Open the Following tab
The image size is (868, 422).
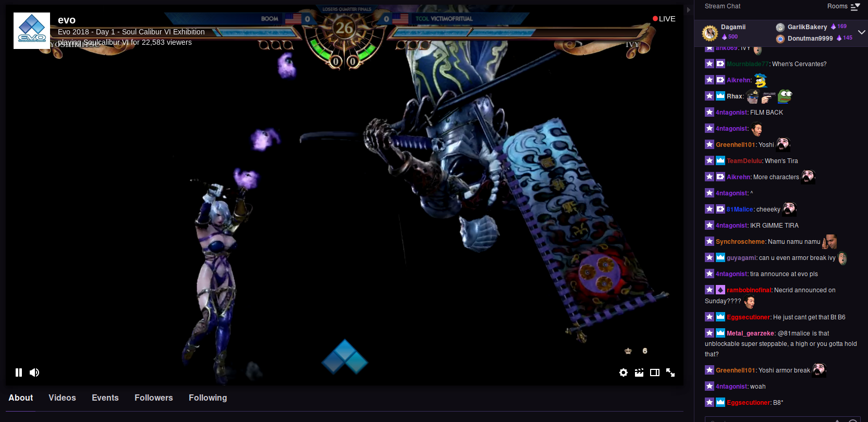[x=208, y=398]
